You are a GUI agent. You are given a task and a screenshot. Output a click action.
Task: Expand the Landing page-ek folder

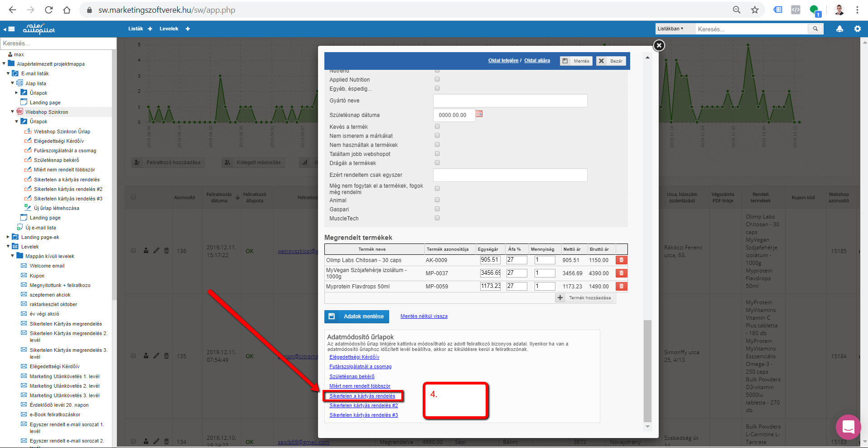point(8,237)
